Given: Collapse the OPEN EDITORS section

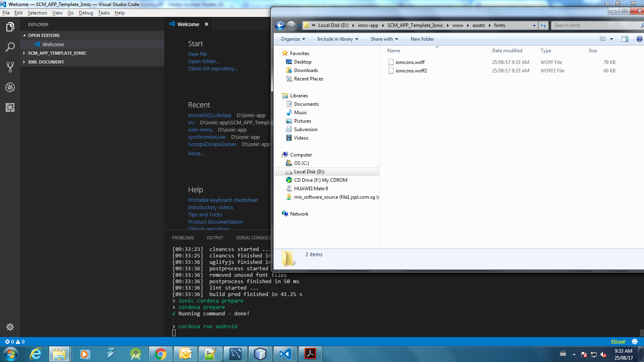Looking at the screenshot, I should [x=92, y=35].
